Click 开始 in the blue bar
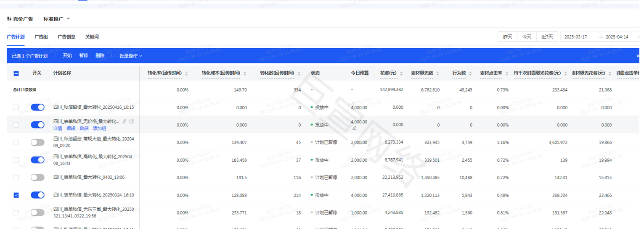This screenshot has height=233, width=644. (x=67, y=56)
